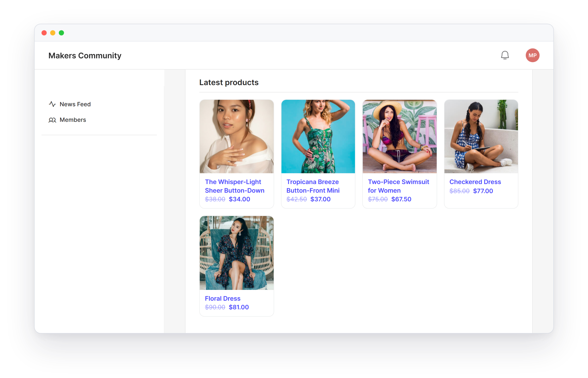Click the struck-through $85.00 original price

coord(459,191)
